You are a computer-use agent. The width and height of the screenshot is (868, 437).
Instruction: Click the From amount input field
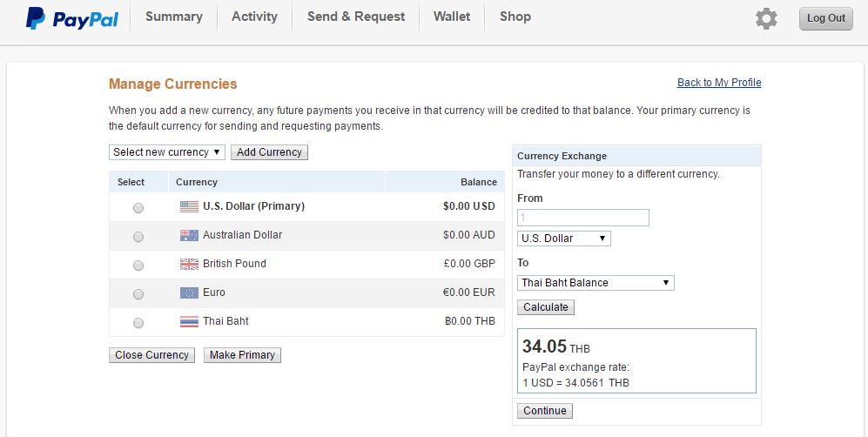click(x=583, y=218)
